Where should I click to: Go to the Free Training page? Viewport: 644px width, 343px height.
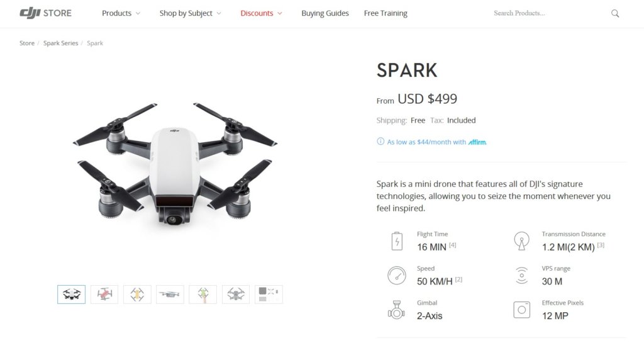click(x=386, y=13)
